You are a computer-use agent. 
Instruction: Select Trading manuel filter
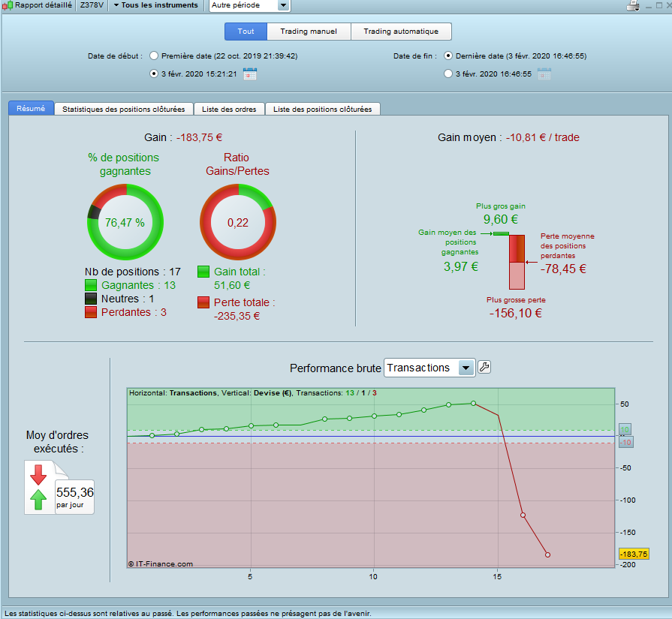pos(309,32)
